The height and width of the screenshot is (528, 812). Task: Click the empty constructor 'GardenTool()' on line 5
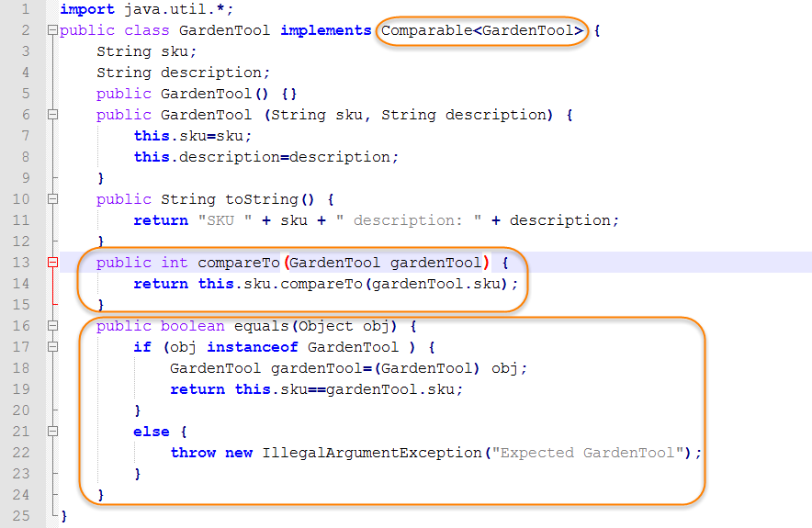coord(214,95)
